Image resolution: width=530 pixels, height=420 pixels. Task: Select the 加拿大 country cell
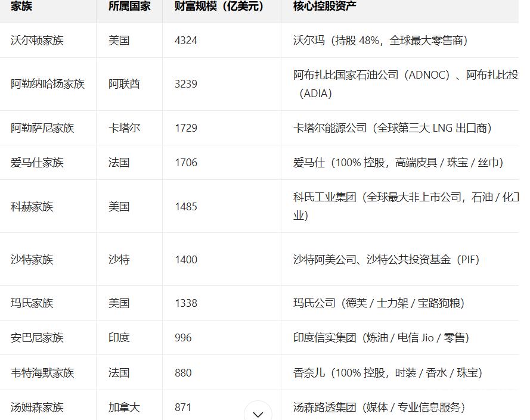click(124, 407)
